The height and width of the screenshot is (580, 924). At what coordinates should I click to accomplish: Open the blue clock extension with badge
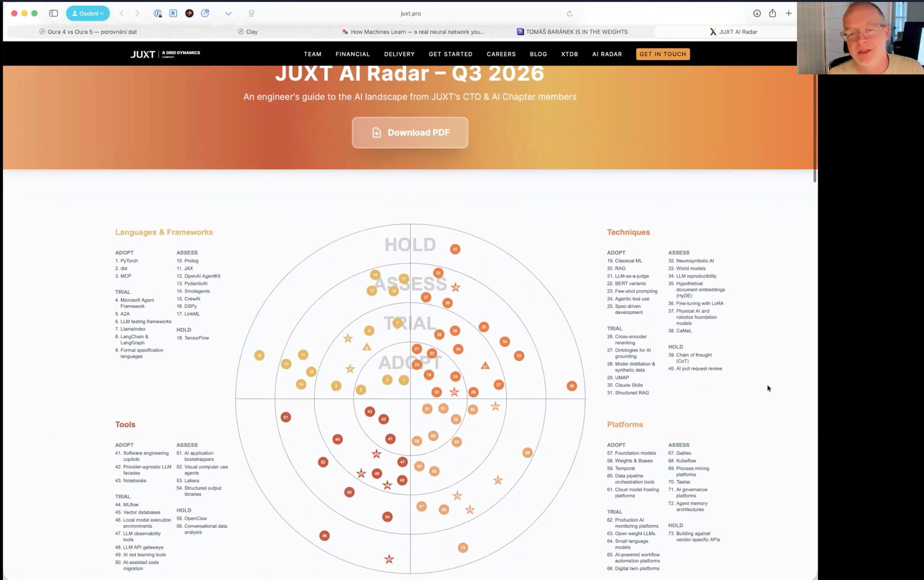(x=205, y=13)
